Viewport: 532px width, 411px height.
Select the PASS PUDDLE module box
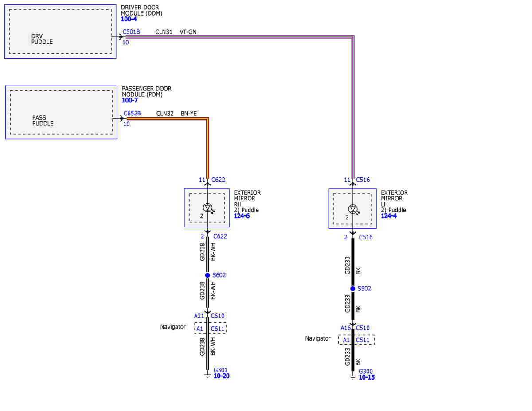(x=61, y=112)
